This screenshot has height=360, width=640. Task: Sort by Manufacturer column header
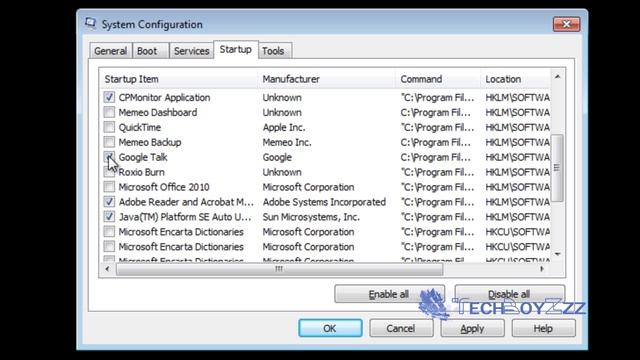point(327,79)
